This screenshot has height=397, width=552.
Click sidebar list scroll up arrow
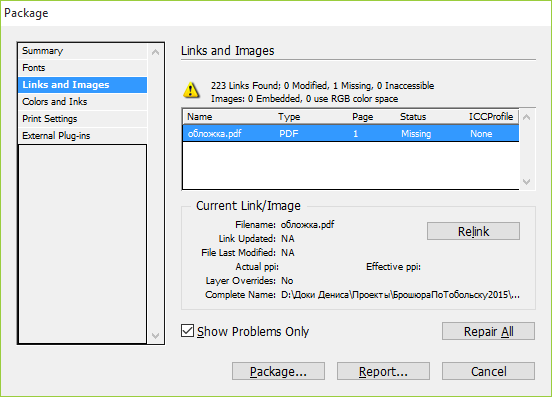click(x=155, y=52)
